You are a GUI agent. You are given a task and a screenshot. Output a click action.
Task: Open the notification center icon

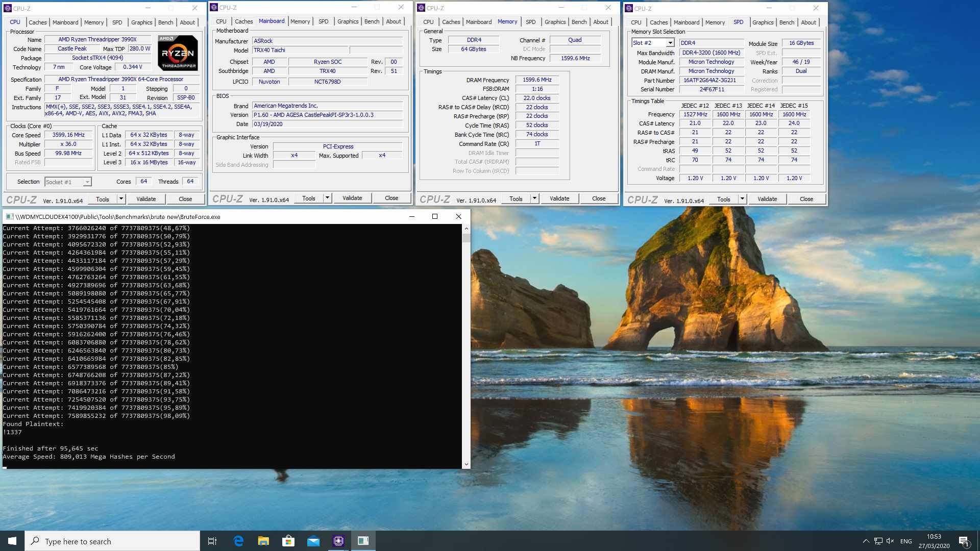coord(964,541)
